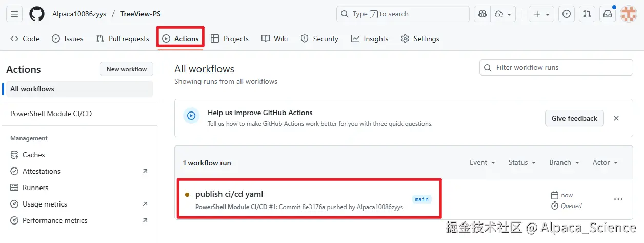The height and width of the screenshot is (243, 644).
Task: Open the create new plus dropdown
Action: (x=541, y=14)
